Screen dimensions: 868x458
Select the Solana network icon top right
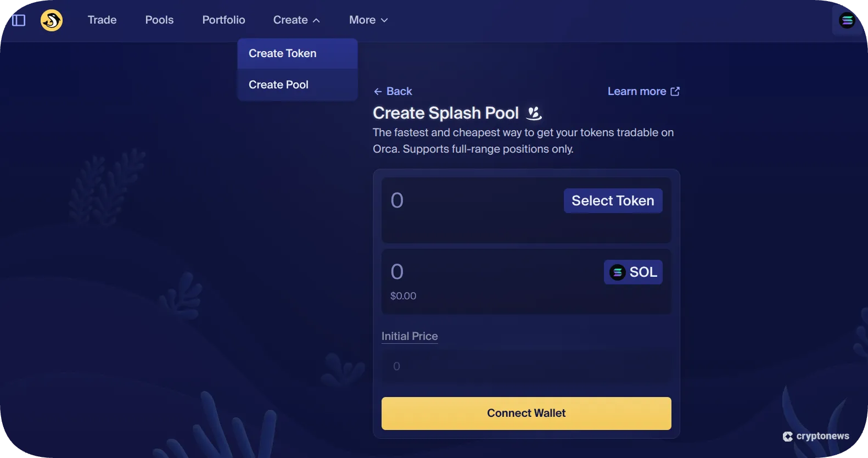pyautogui.click(x=847, y=20)
